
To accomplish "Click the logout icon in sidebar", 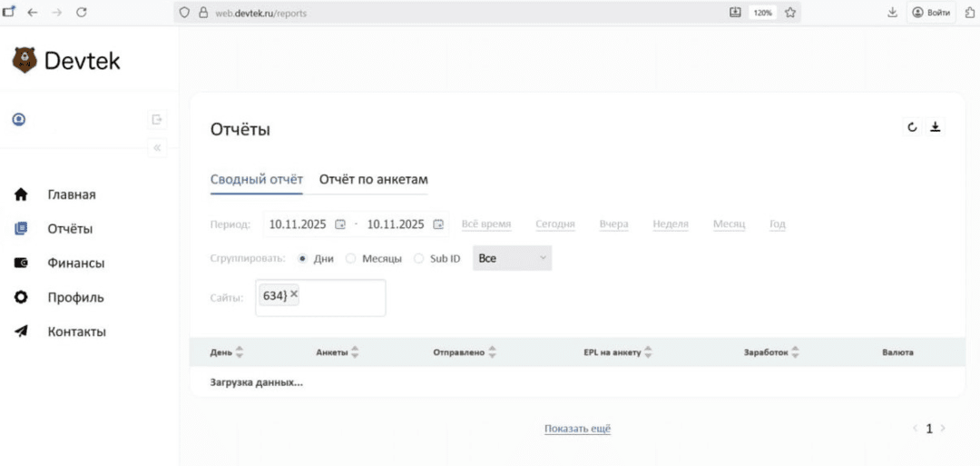I will [157, 119].
